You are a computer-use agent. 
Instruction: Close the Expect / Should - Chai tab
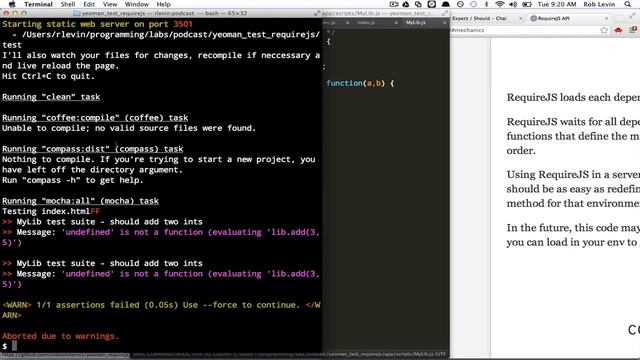520,18
